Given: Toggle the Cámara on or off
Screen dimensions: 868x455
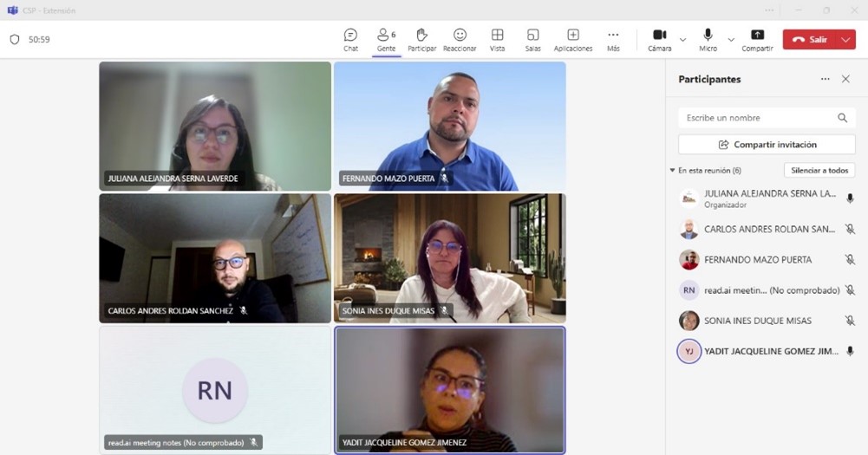Looking at the screenshot, I should pyautogui.click(x=659, y=39).
